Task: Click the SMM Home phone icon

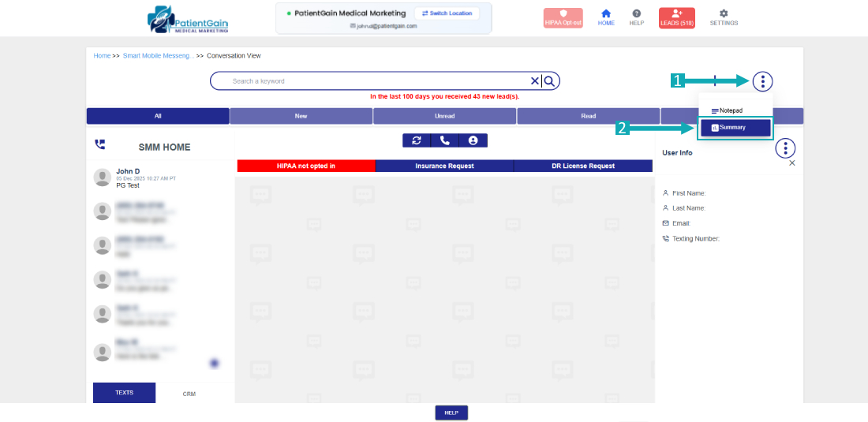Action: [x=99, y=144]
